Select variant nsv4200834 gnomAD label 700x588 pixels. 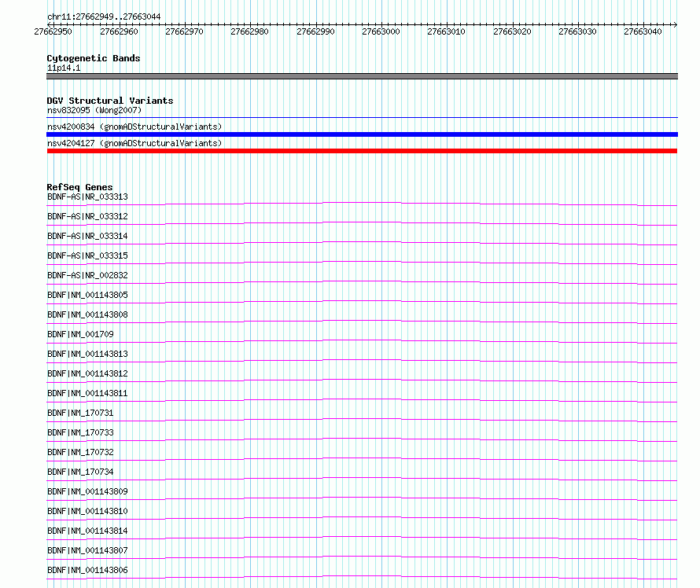(134, 127)
